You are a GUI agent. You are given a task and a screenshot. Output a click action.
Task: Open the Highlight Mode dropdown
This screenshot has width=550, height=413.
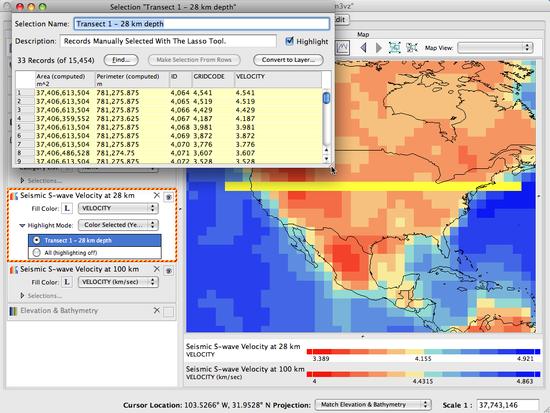pyautogui.click(x=118, y=225)
